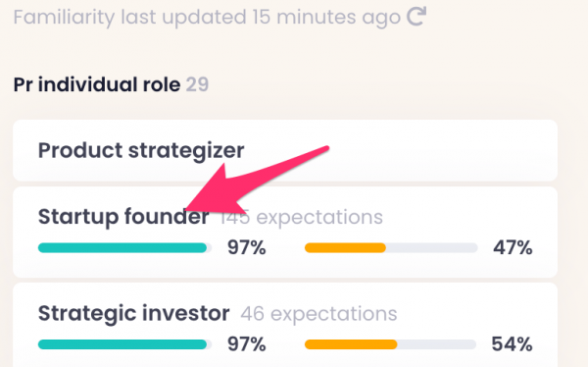
Task: Click Startup founder's teal 97% progress bar
Action: [x=124, y=248]
